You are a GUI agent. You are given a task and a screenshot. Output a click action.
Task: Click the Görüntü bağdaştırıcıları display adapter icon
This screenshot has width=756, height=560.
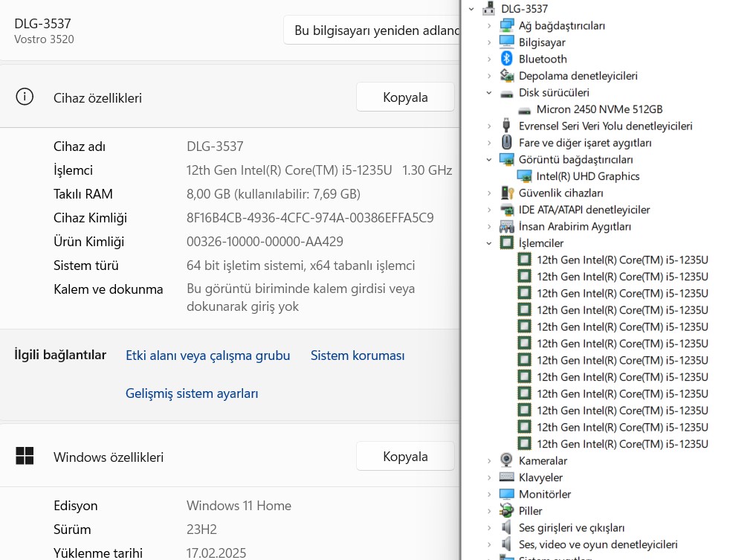(507, 159)
